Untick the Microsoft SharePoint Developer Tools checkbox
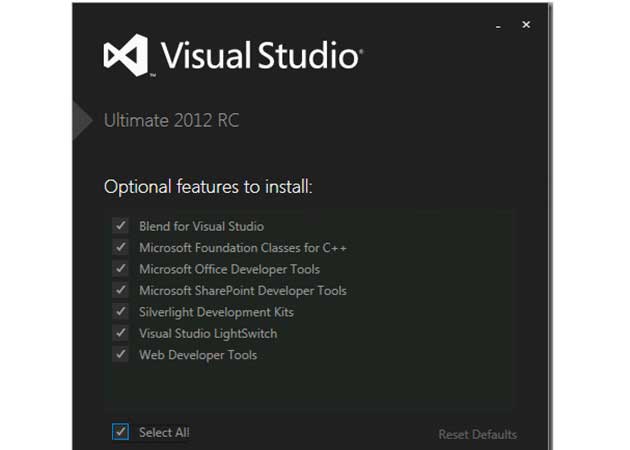 point(121,290)
